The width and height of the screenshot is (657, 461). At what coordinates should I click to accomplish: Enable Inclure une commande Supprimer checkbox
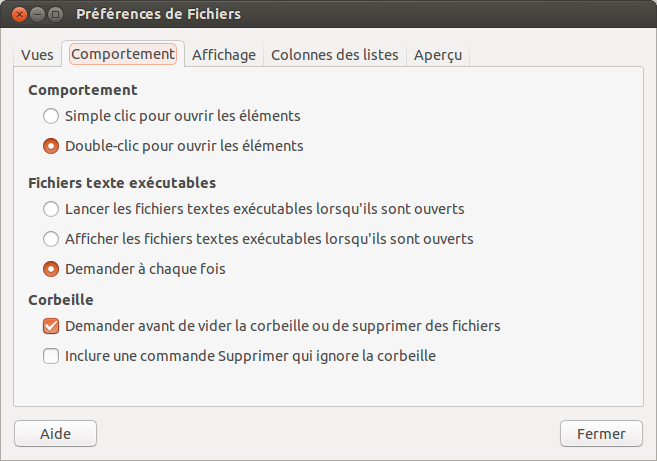coord(51,356)
